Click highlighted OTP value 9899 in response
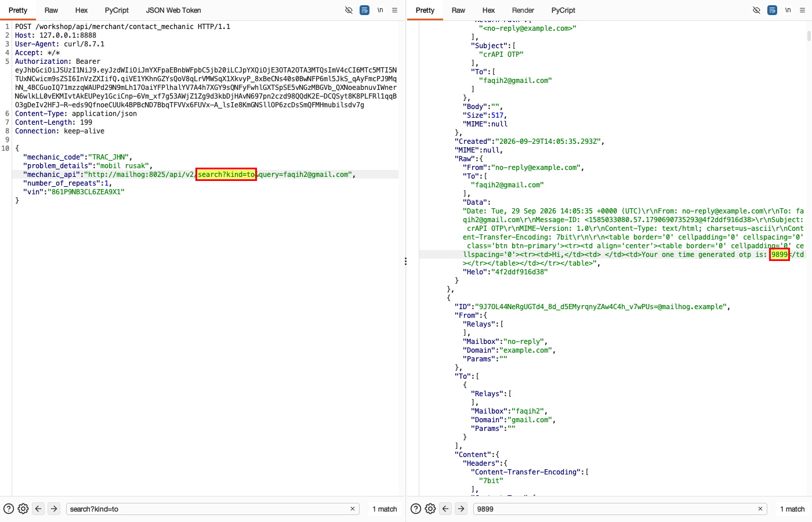 point(780,255)
